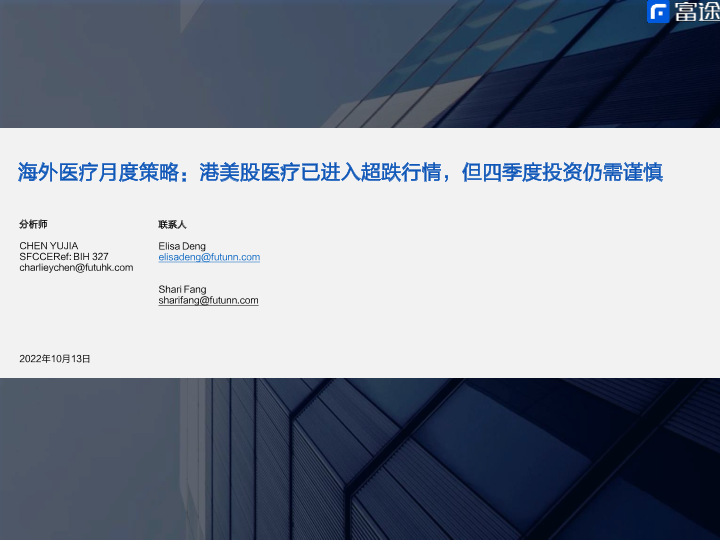Click the date 2022年10月13日
The image size is (720, 540).
[55, 357]
